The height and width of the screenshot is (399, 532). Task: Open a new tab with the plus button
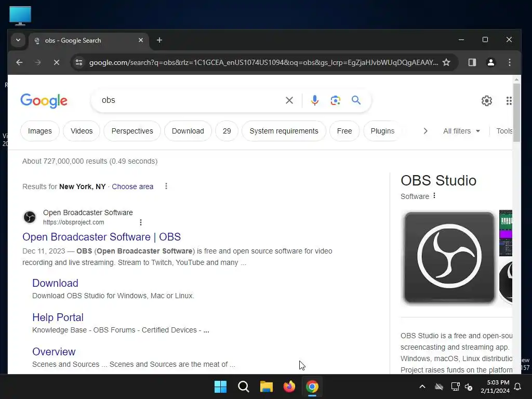click(159, 41)
